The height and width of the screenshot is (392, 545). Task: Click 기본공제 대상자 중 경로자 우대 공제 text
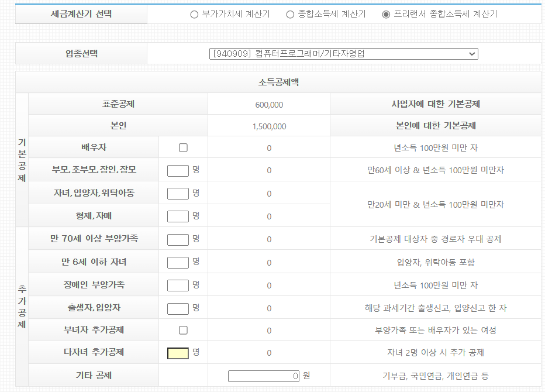click(436, 239)
